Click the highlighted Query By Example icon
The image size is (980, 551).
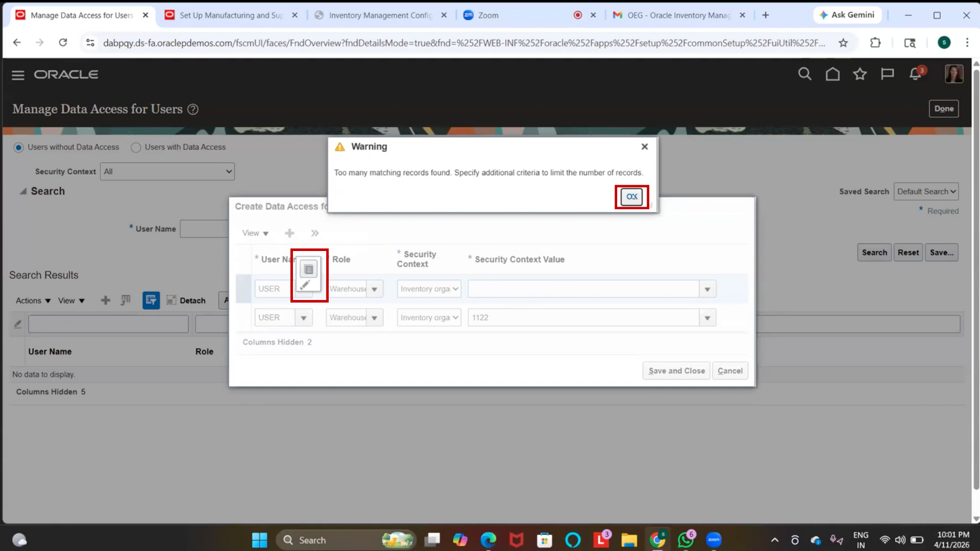click(151, 300)
